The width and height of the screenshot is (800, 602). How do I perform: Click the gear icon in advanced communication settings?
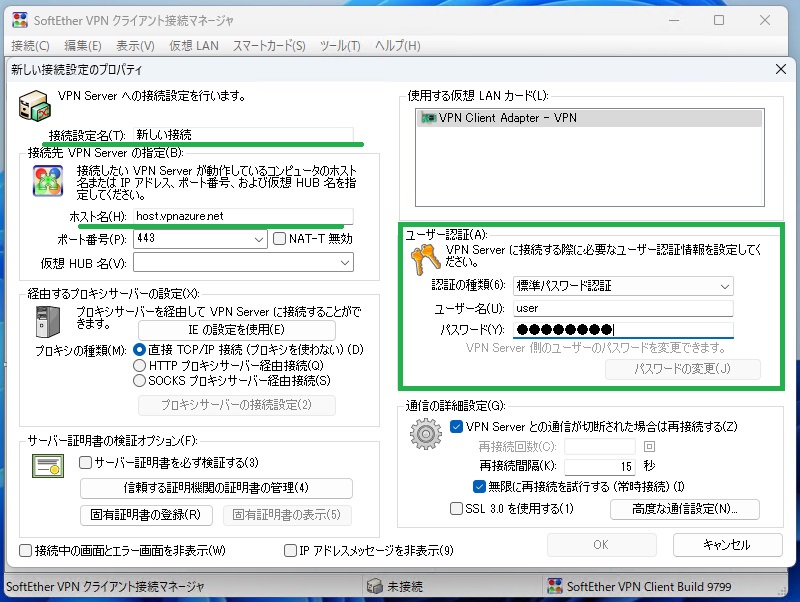(x=427, y=435)
